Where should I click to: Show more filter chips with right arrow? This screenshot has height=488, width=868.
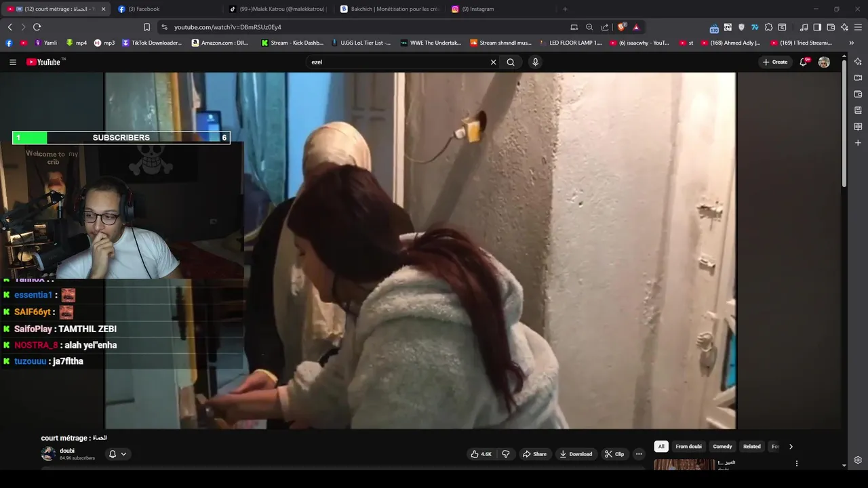point(791,447)
